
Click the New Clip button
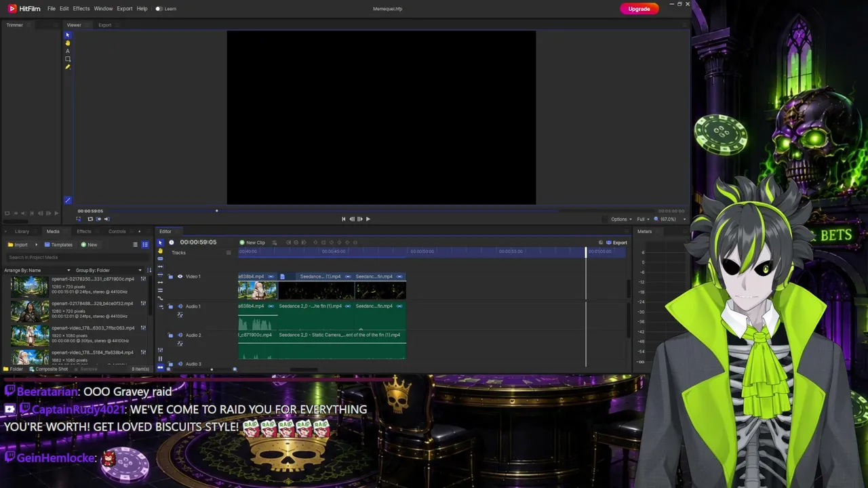click(x=252, y=243)
